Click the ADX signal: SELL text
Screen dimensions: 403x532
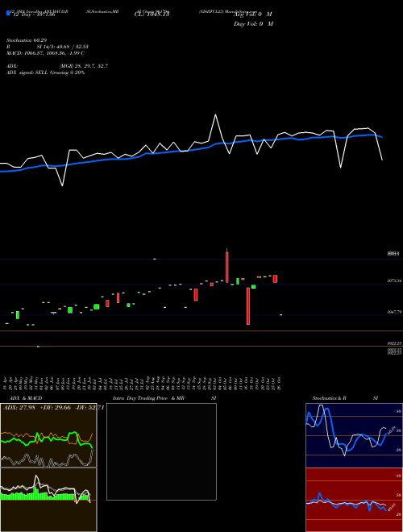coord(45,73)
